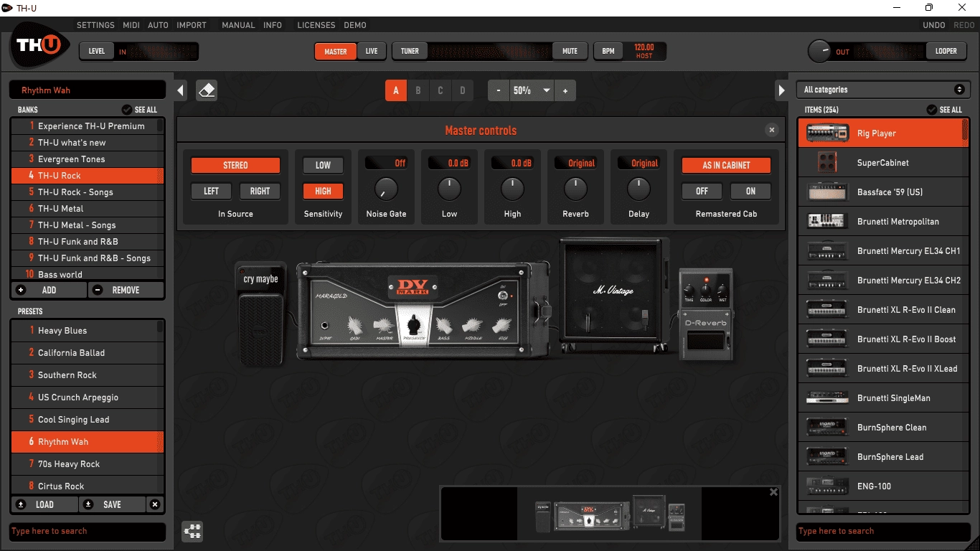
Task: Click the UNDO button
Action: pyautogui.click(x=934, y=25)
